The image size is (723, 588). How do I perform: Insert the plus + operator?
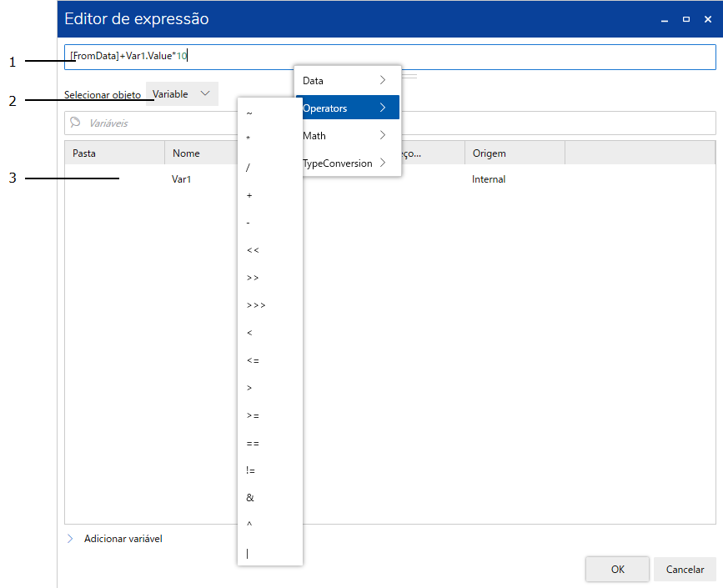pyautogui.click(x=269, y=195)
